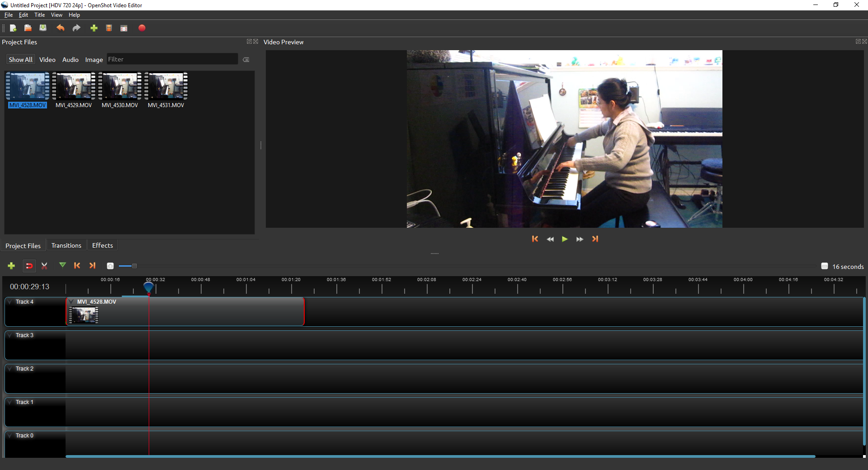This screenshot has height=470, width=868.
Task: Click the red Export Video button
Action: point(142,28)
